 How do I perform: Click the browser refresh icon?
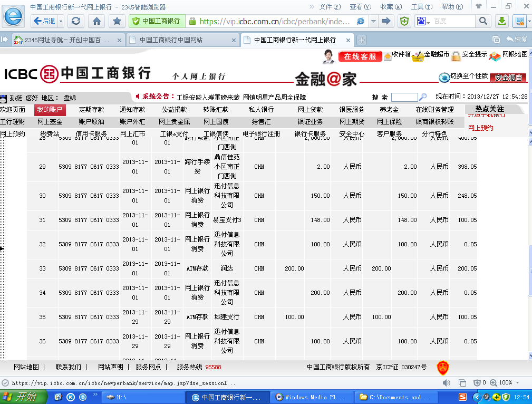tap(76, 21)
